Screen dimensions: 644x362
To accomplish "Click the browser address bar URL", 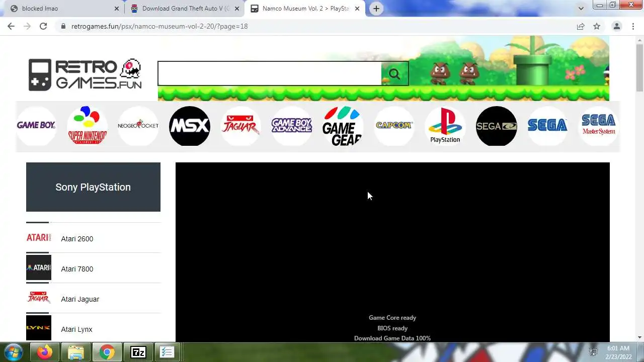I will [x=159, y=26].
